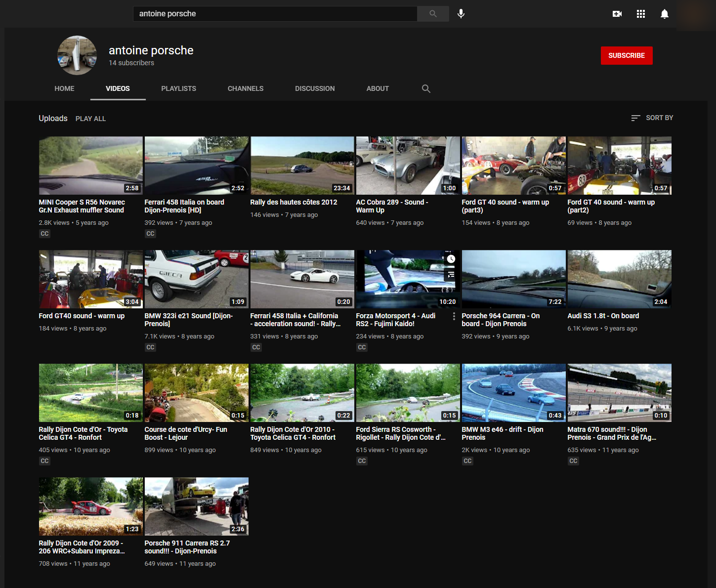
Task: Click Add to Queue icon on Forza thumbnail
Action: [x=451, y=274]
